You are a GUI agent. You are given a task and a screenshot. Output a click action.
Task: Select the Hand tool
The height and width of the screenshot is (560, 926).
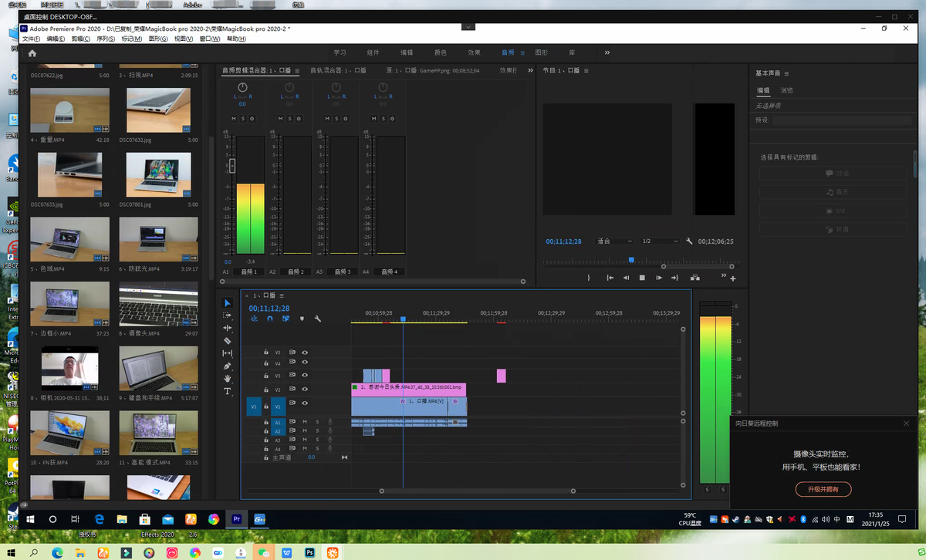(x=228, y=379)
